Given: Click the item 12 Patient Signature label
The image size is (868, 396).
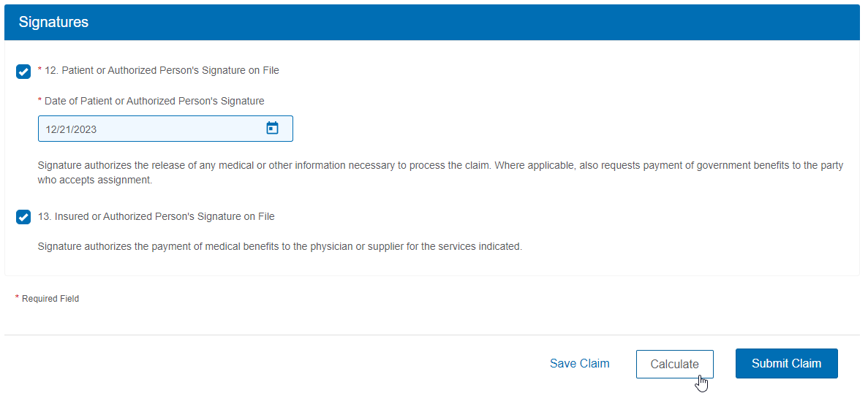Looking at the screenshot, I should pos(162,71).
